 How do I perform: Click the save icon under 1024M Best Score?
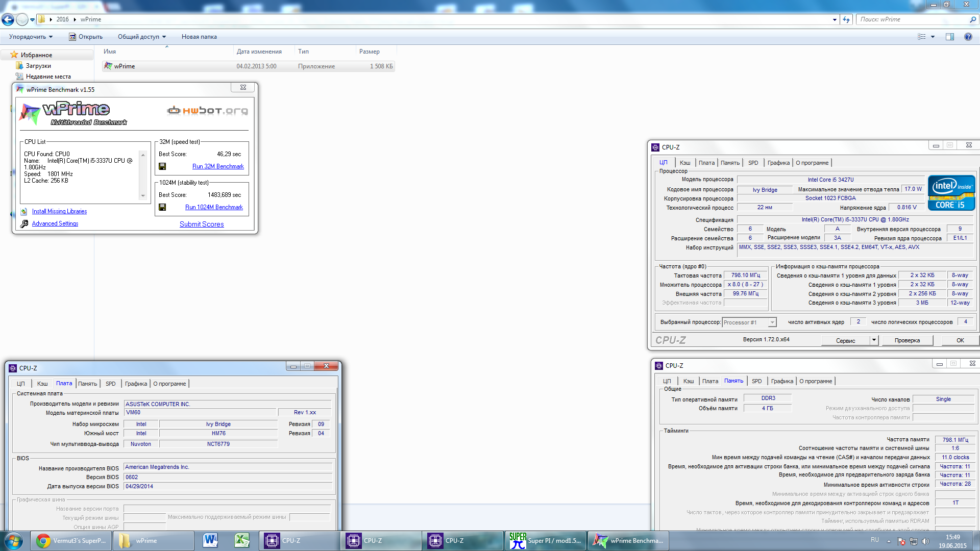(162, 207)
